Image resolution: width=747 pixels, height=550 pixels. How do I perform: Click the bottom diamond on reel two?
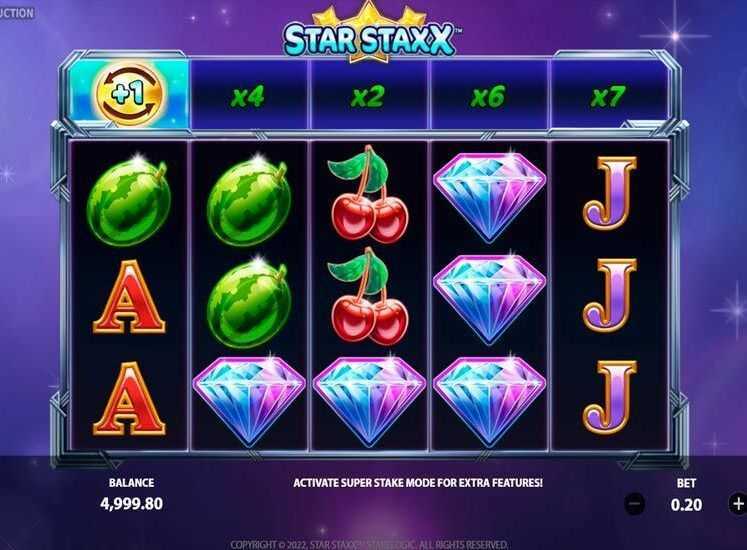249,401
